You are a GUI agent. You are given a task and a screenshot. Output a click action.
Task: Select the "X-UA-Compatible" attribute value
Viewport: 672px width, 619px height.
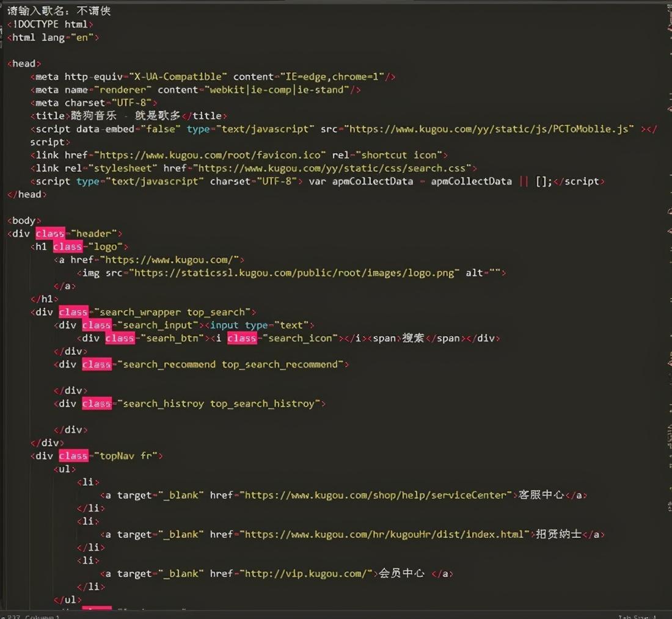[178, 77]
